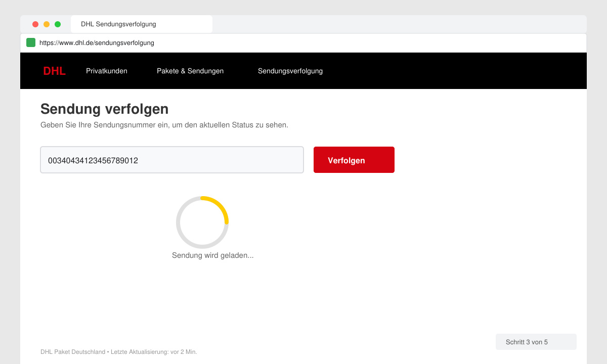The width and height of the screenshot is (607, 364).
Task: Click the footer 'DHL Paket Deutschland' text
Action: click(x=73, y=352)
